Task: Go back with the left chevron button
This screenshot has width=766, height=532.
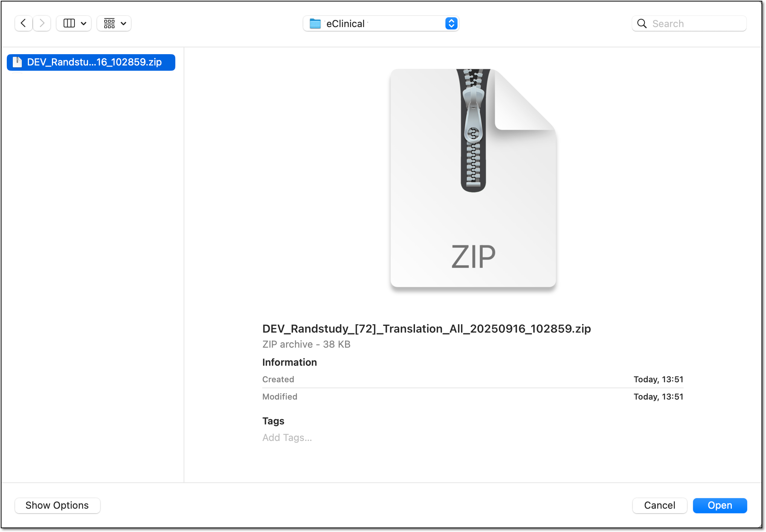Action: click(x=23, y=23)
